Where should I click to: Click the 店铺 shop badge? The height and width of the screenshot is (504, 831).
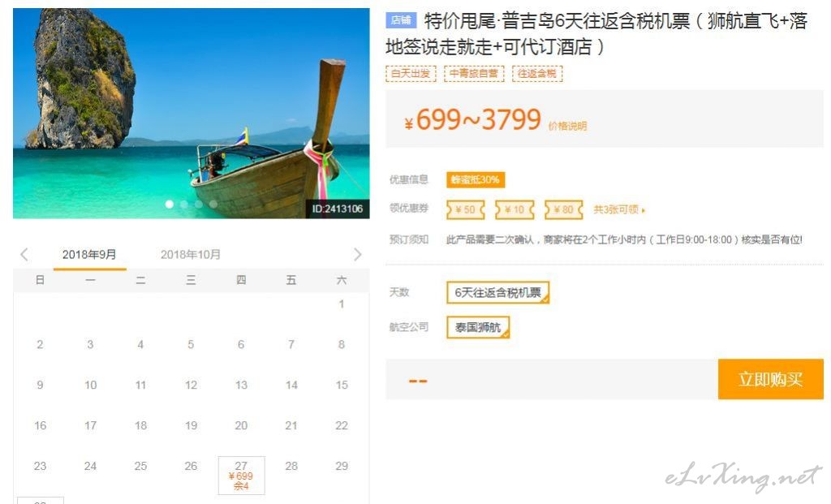(401, 20)
